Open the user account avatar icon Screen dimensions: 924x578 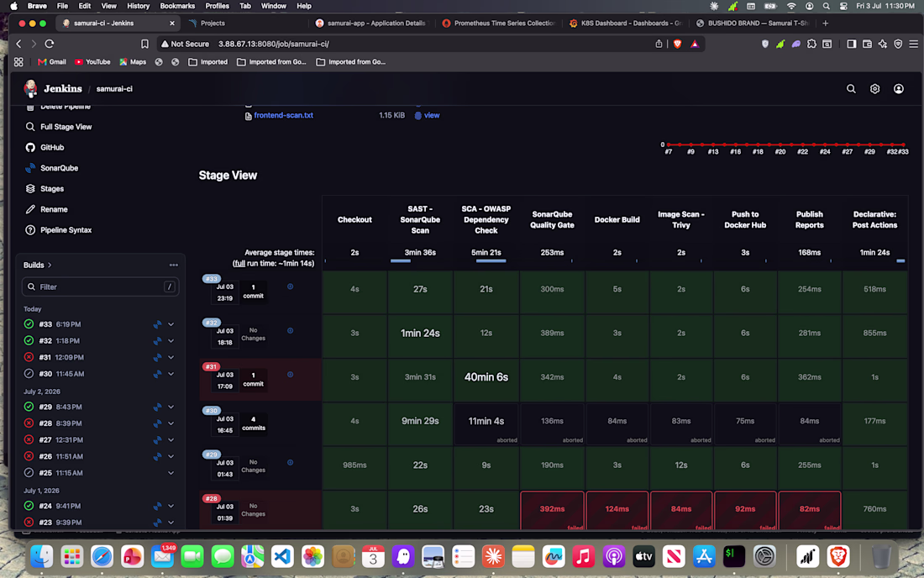tap(898, 89)
